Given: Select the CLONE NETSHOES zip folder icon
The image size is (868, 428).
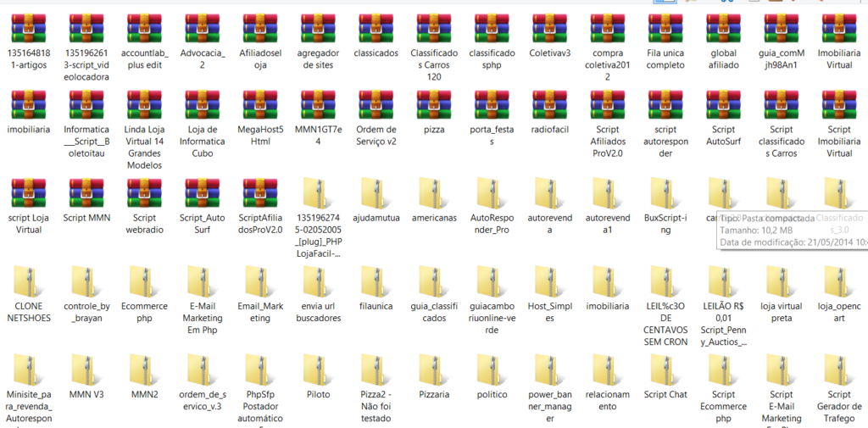Looking at the screenshot, I should pyautogui.click(x=28, y=281).
